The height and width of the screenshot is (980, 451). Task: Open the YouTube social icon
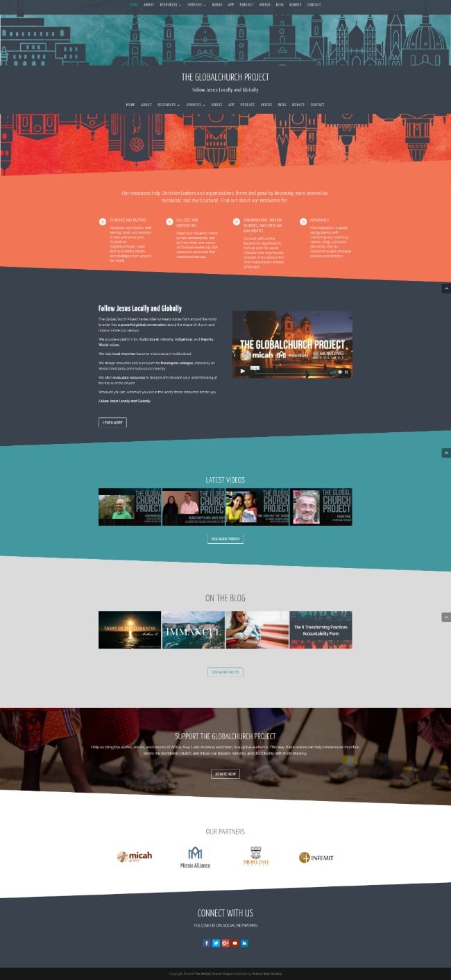[235, 943]
